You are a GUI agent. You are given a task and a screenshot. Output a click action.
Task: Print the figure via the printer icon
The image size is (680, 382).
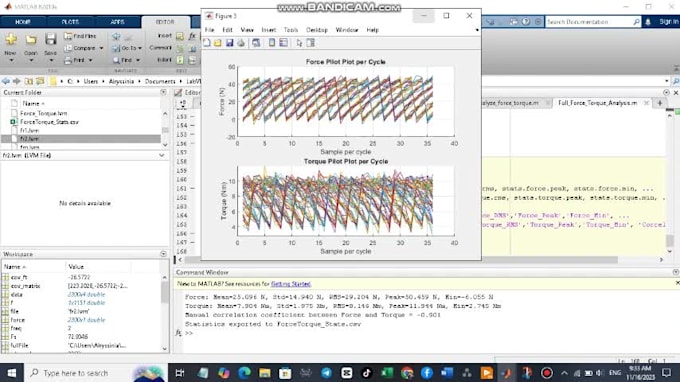[241, 42]
